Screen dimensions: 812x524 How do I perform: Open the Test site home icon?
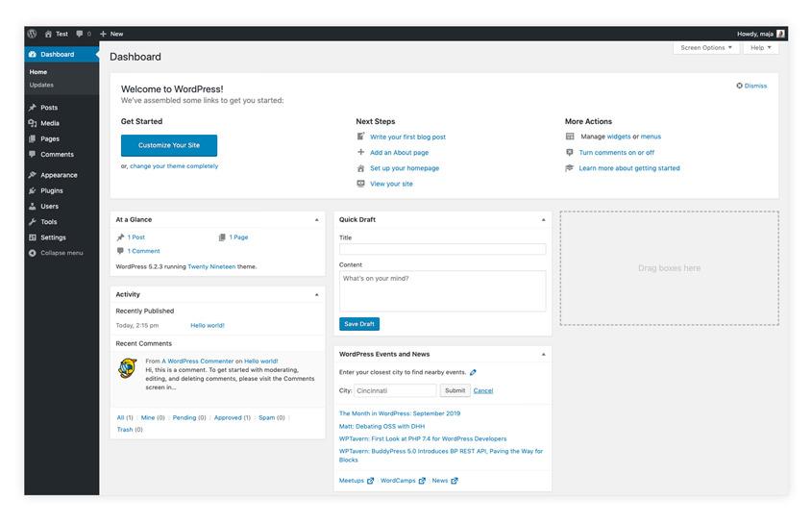[48, 34]
